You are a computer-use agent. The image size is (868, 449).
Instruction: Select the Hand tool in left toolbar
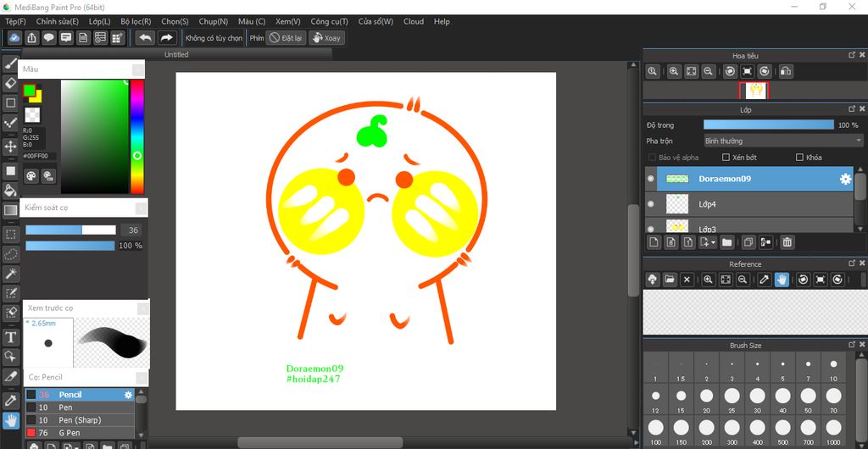coord(10,421)
